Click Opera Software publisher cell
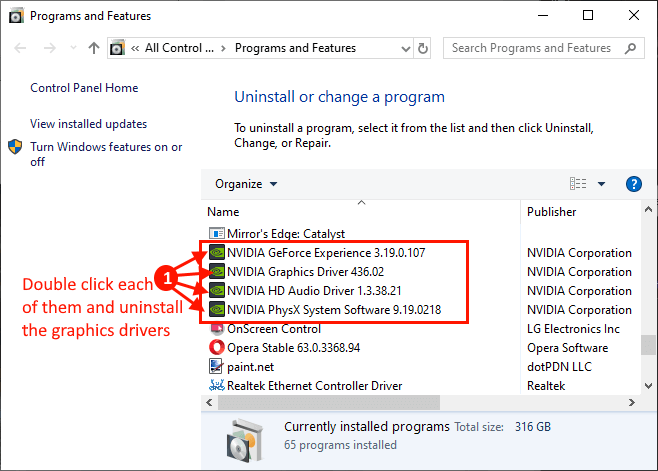The height and width of the screenshot is (471, 658). pos(567,348)
